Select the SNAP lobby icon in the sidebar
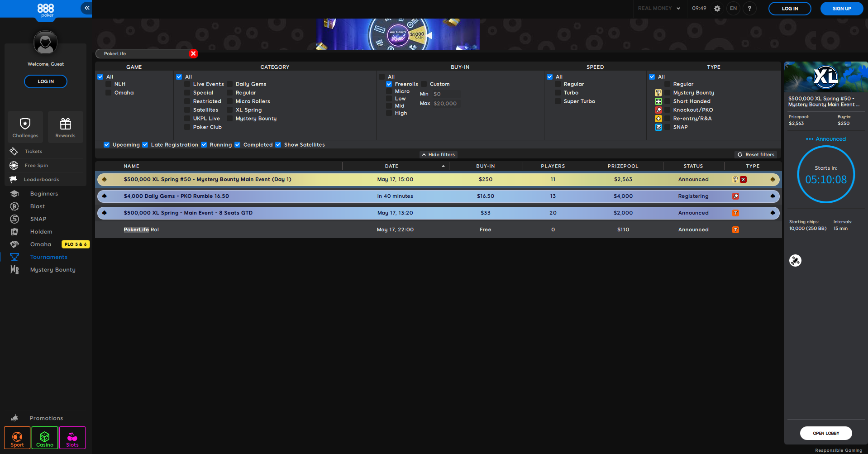The height and width of the screenshot is (454, 868). [14, 219]
